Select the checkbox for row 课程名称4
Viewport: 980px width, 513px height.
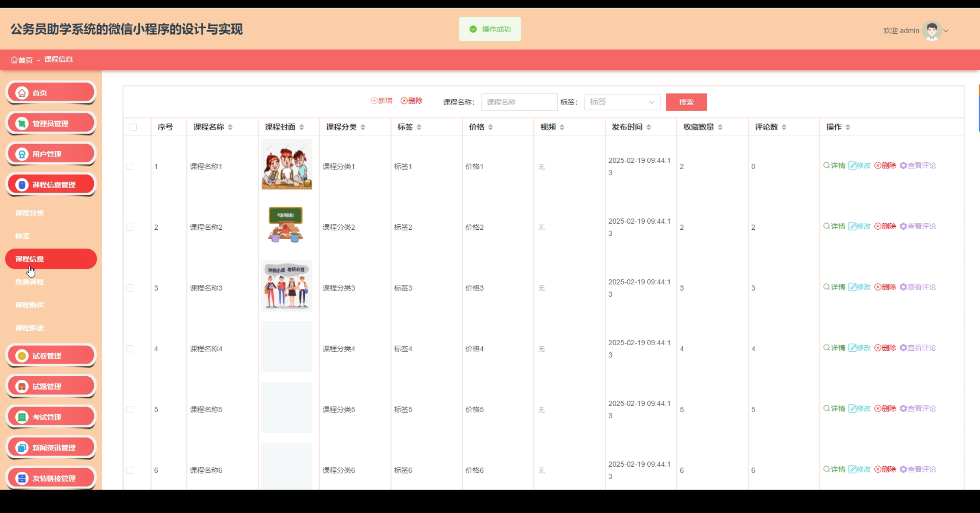tap(130, 349)
